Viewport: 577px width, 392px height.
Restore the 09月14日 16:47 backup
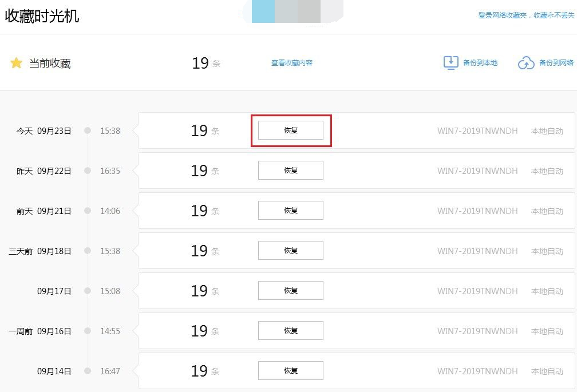point(291,371)
